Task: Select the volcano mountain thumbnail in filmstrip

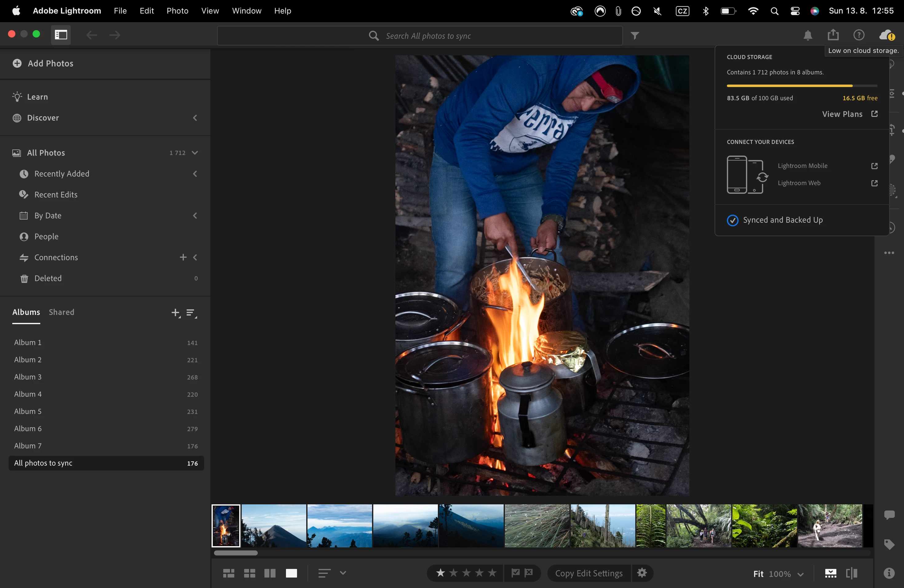Action: click(273, 526)
